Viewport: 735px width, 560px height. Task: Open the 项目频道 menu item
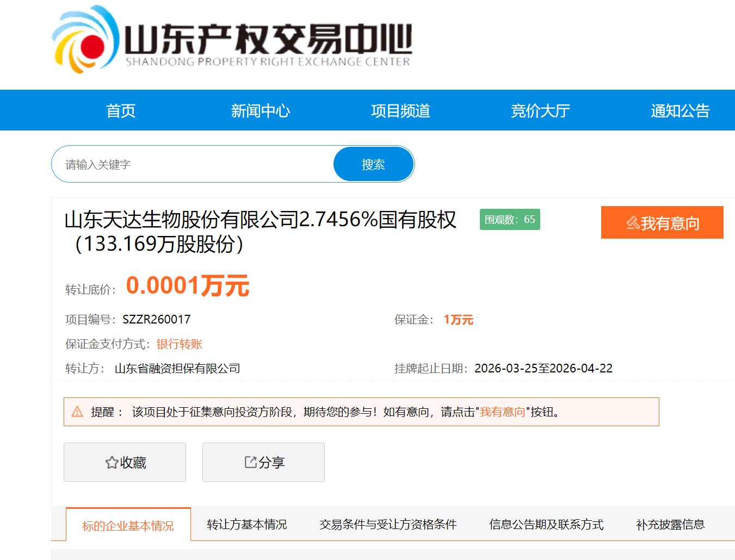coord(400,111)
